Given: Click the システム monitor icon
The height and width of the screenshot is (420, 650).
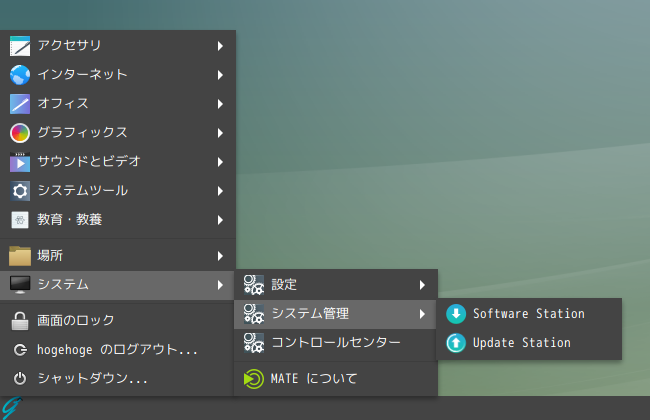Looking at the screenshot, I should coord(20,285).
